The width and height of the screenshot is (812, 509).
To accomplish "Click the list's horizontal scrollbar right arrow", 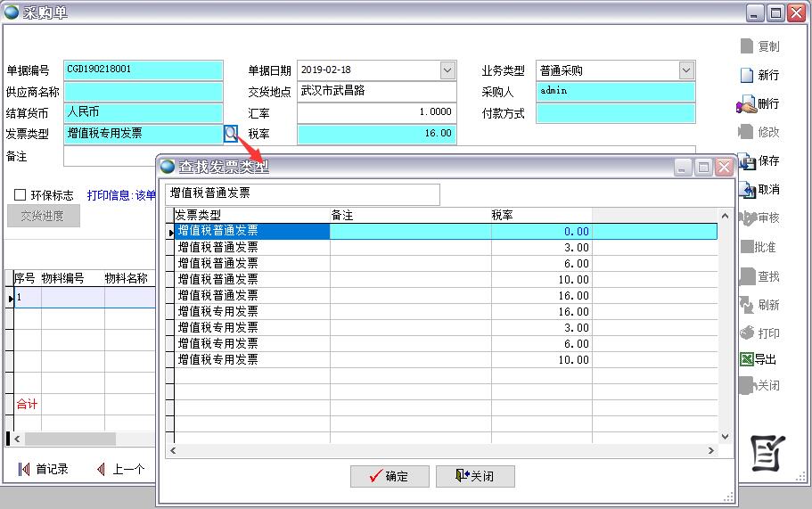I will coord(711,451).
